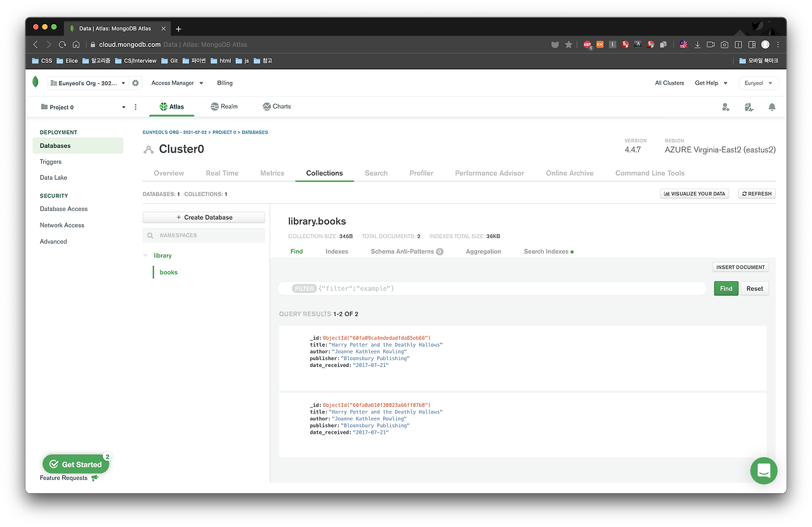The image size is (812, 527).
Task: Switch to the Realm tab
Action: 224,107
